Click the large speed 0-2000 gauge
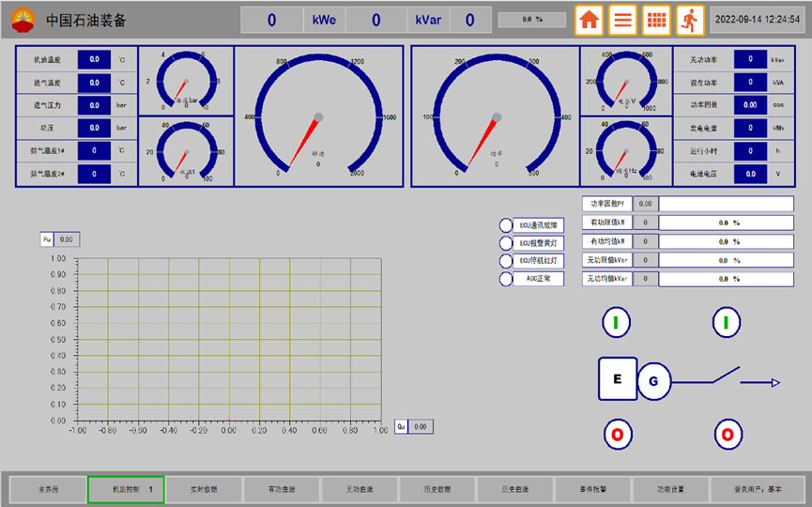 pos(318,116)
